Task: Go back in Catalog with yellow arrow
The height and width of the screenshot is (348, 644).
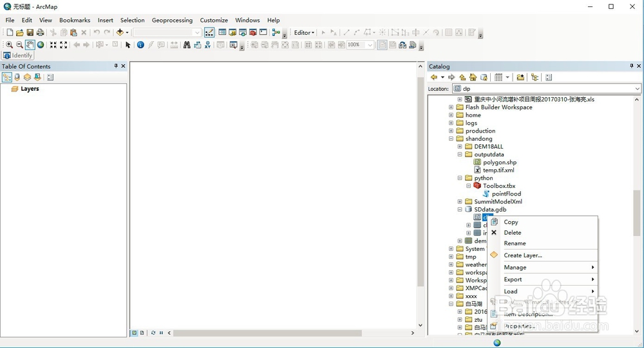Action: pos(434,77)
